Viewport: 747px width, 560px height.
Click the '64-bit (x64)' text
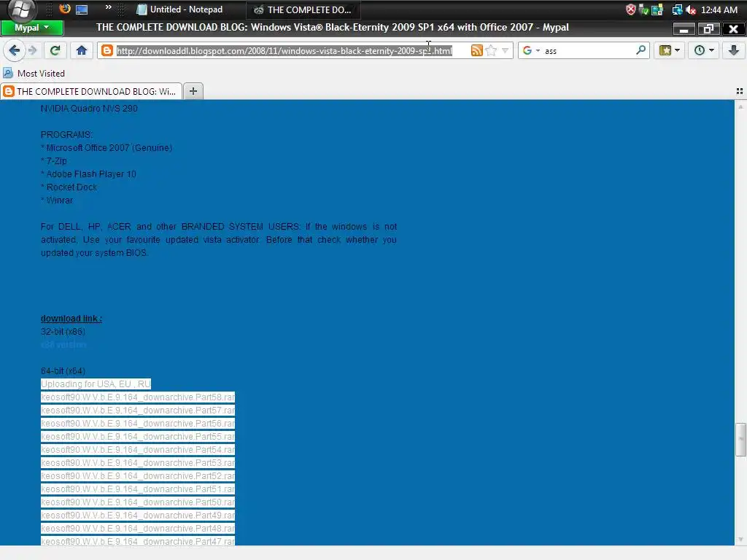(63, 371)
